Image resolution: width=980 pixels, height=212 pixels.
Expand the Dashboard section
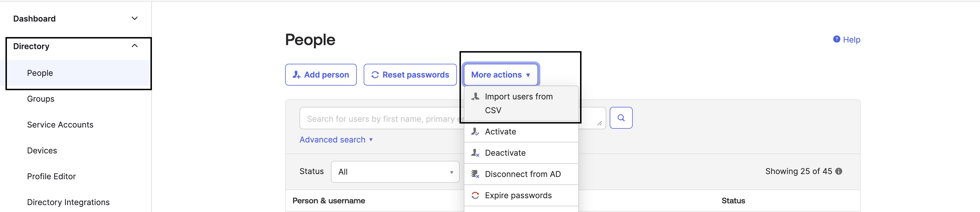point(134,18)
